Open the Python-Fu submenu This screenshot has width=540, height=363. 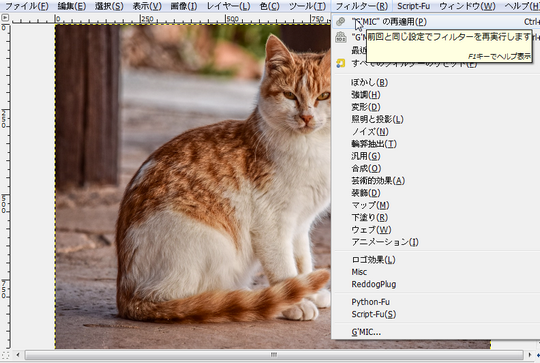tap(436, 302)
